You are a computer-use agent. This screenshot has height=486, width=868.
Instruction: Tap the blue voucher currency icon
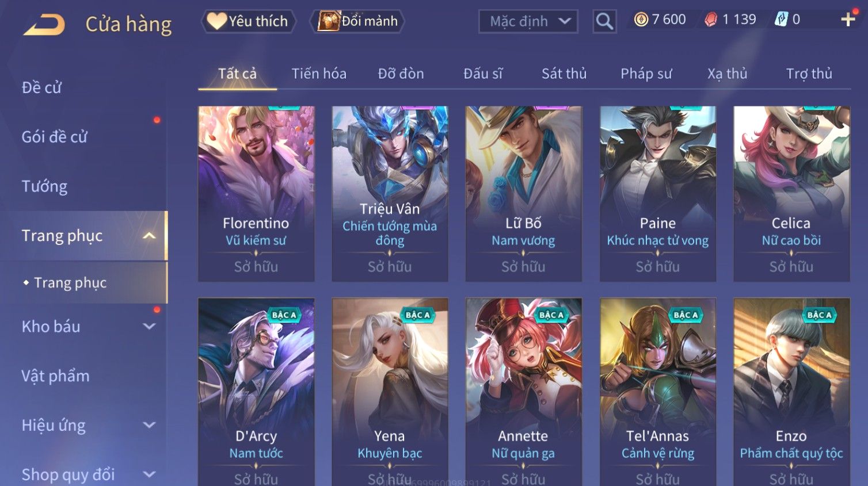pyautogui.click(x=781, y=20)
